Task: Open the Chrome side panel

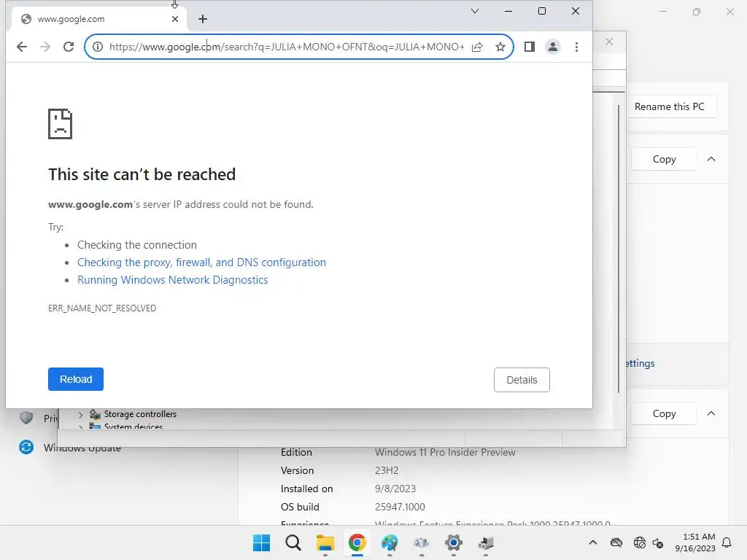Action: [x=530, y=47]
